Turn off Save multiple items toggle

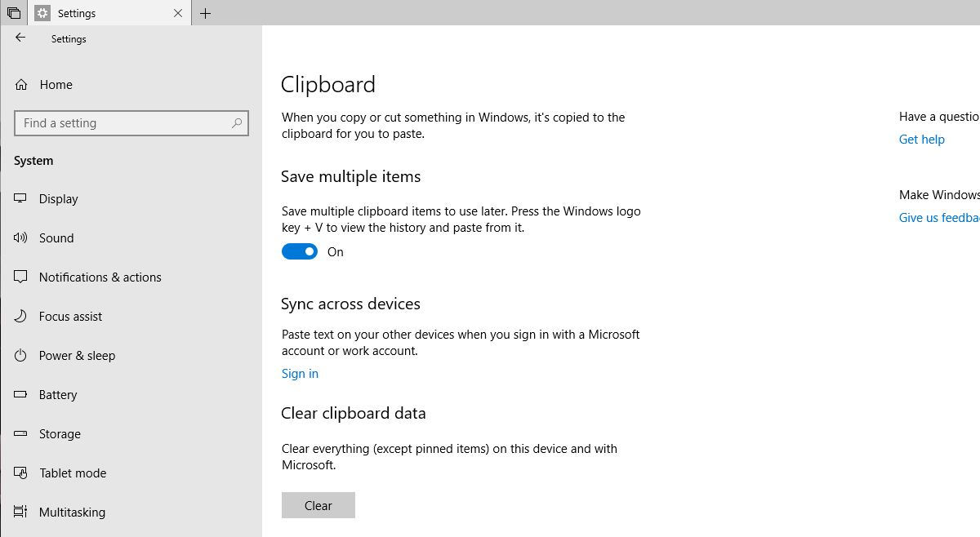coord(300,251)
